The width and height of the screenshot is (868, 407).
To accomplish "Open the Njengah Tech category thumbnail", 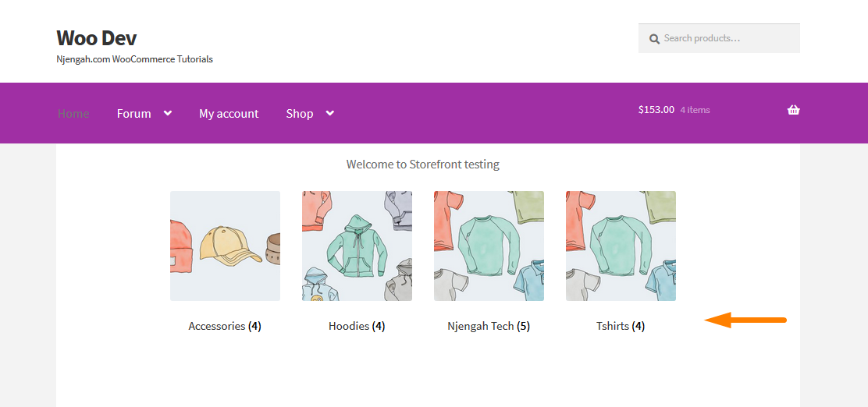I will (x=489, y=246).
